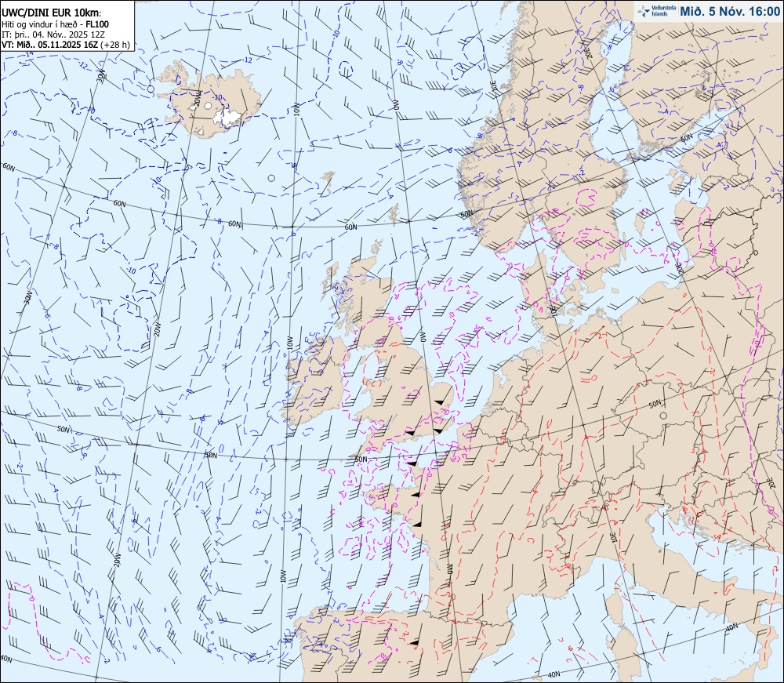The image size is (784, 683).
Task: Click the 10W label northwest of Spain
Action: point(283,576)
